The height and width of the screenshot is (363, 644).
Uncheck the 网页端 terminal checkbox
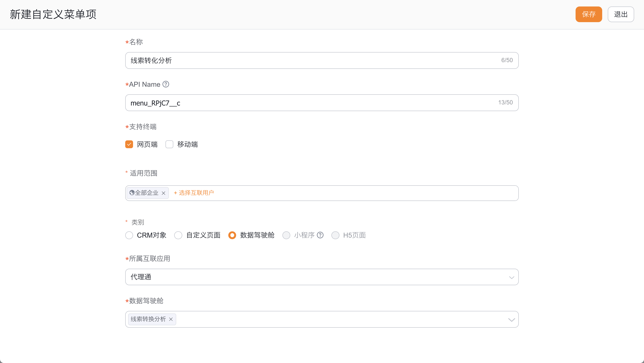tap(129, 144)
